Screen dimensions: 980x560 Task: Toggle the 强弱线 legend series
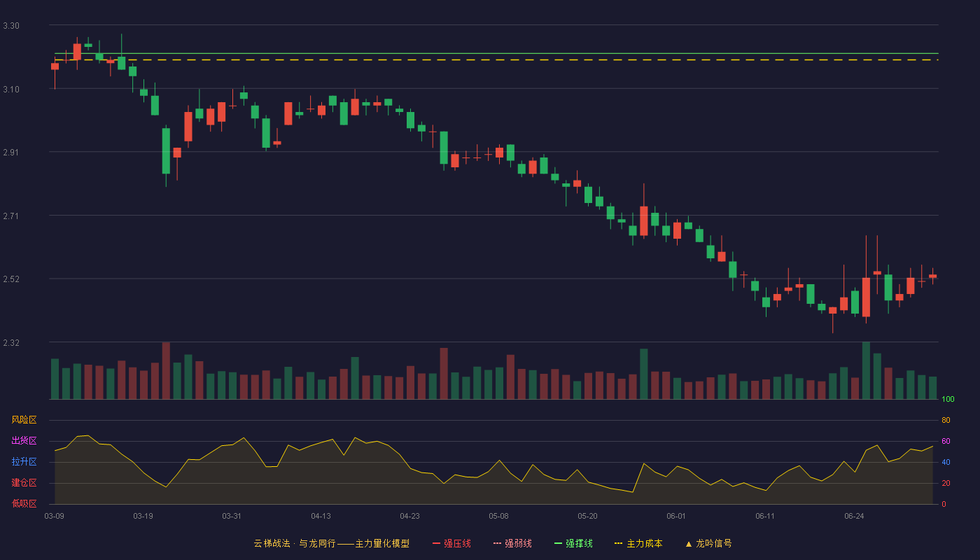[512, 543]
